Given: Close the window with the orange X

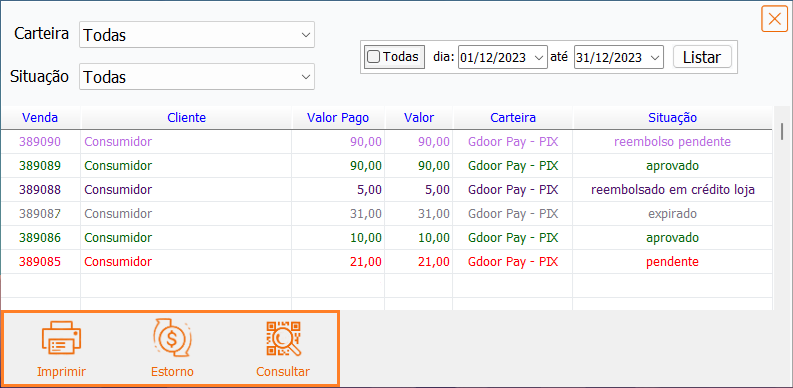Looking at the screenshot, I should [774, 19].
